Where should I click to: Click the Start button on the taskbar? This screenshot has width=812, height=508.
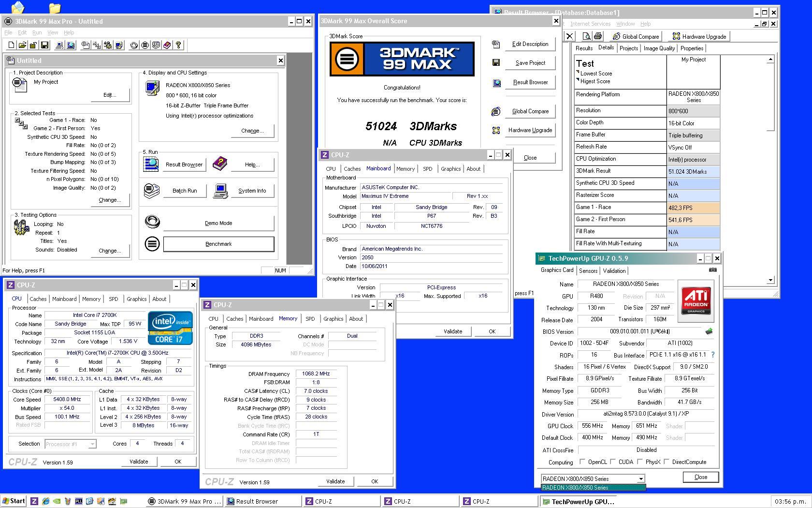pos(13,501)
